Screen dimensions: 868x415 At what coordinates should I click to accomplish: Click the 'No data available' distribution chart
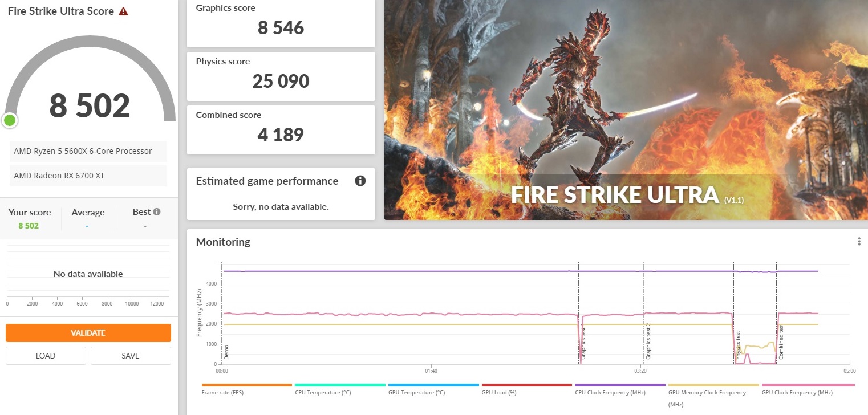88,274
